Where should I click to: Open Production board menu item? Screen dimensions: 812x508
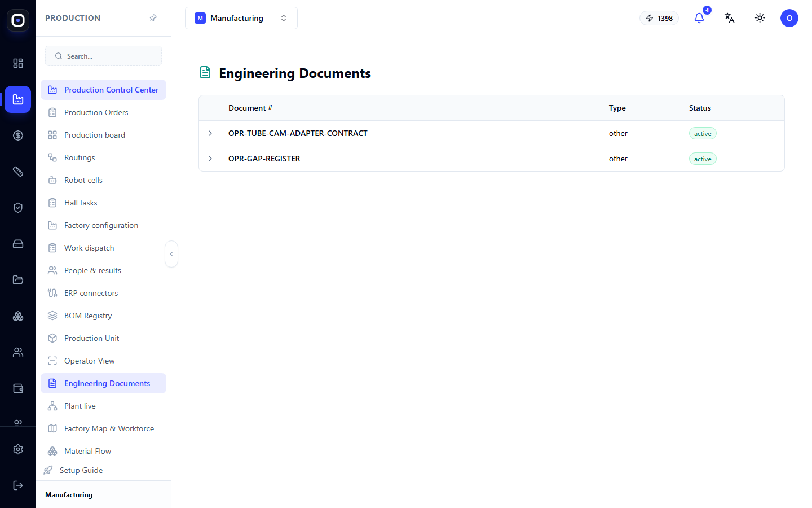click(x=103, y=135)
